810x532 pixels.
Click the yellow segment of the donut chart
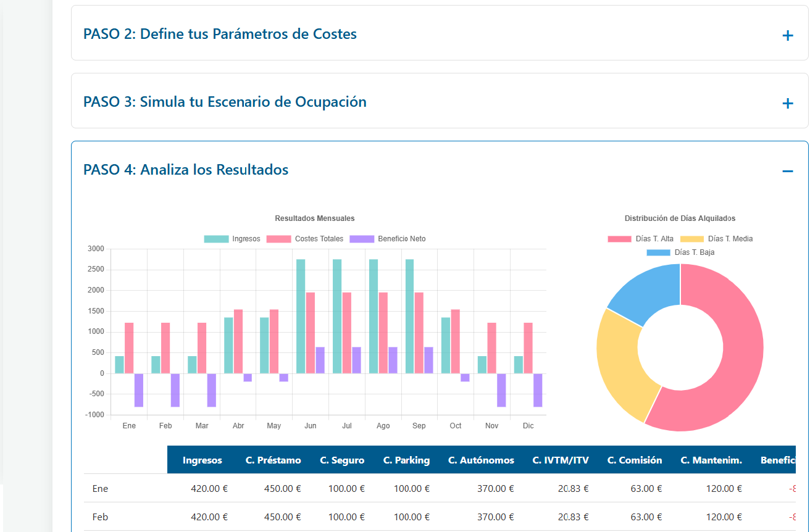(617, 364)
